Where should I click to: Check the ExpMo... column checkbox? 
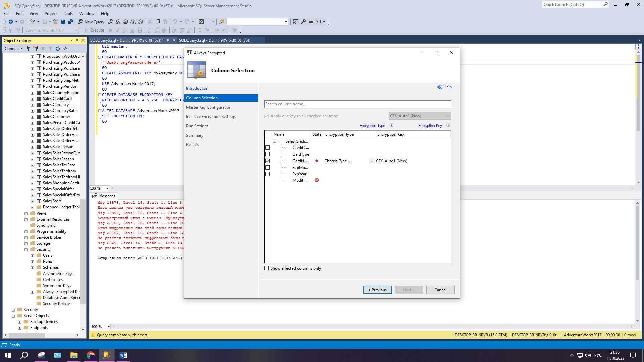pyautogui.click(x=267, y=168)
